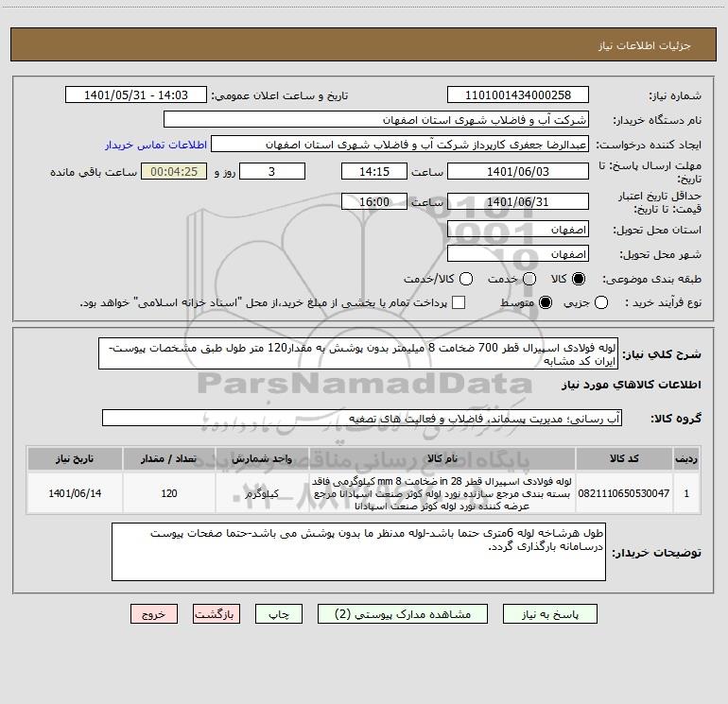Click product code 0821110650530047 cell

624,493
